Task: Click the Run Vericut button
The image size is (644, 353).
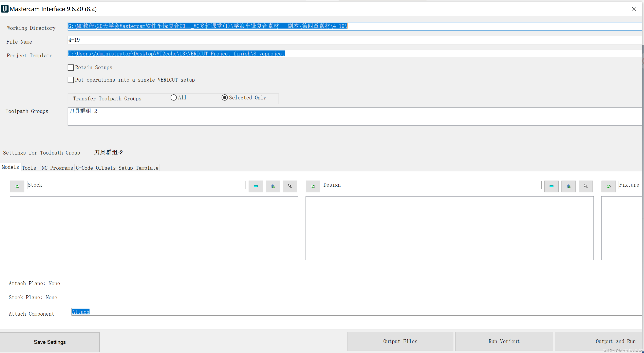Action: click(504, 341)
